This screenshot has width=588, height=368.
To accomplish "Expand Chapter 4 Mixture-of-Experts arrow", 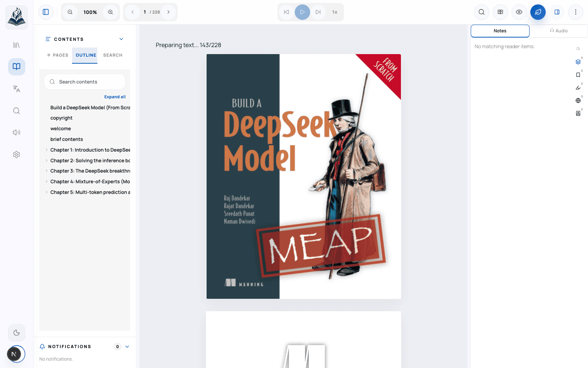I will (46, 181).
